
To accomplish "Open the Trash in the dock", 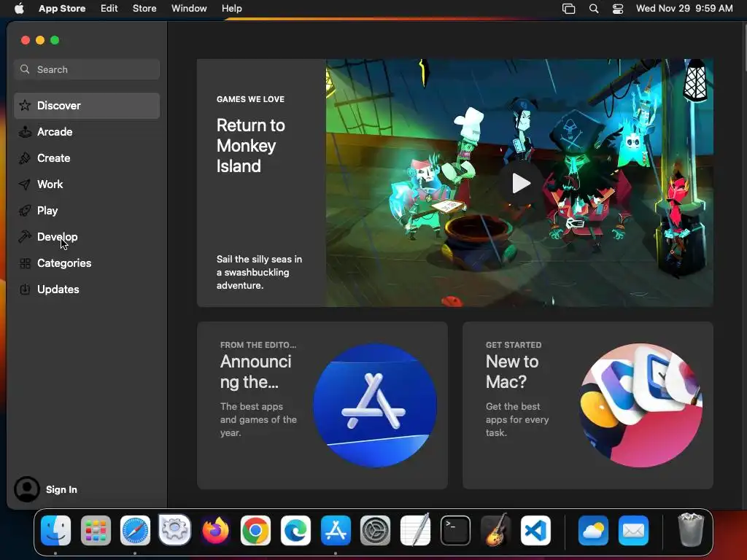I will (x=691, y=530).
